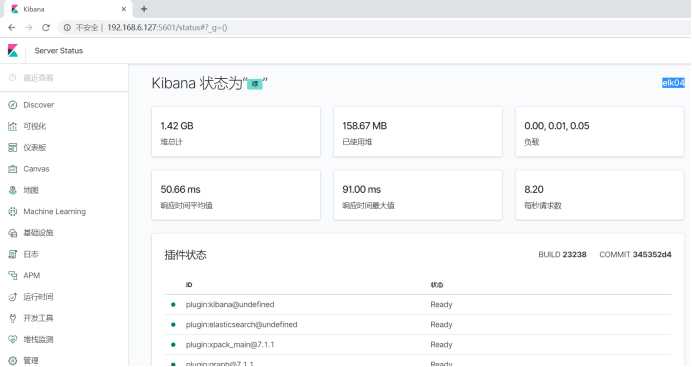Click the plugin:xpack_main@7.1.1 row ID
Viewport: 692px width, 367px height.
click(230, 345)
